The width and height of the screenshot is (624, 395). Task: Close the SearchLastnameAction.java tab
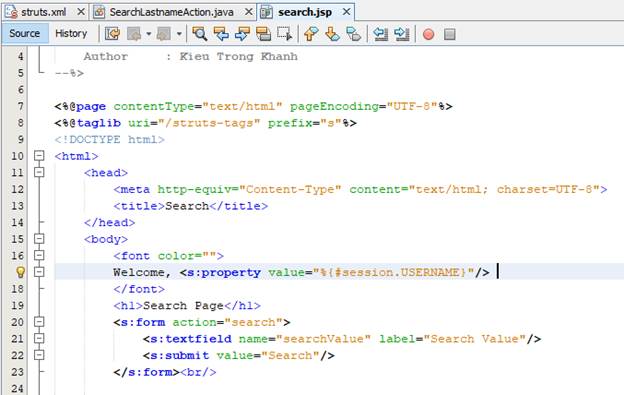click(x=249, y=12)
